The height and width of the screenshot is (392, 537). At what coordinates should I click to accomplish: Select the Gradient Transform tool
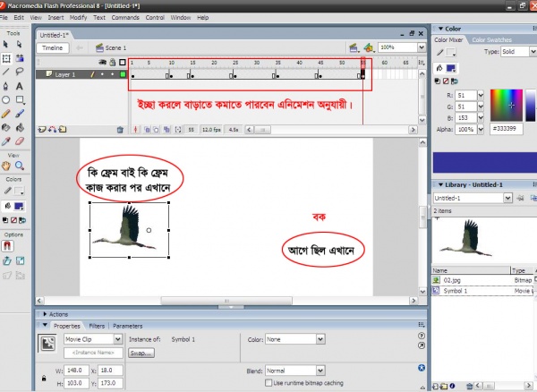20,58
